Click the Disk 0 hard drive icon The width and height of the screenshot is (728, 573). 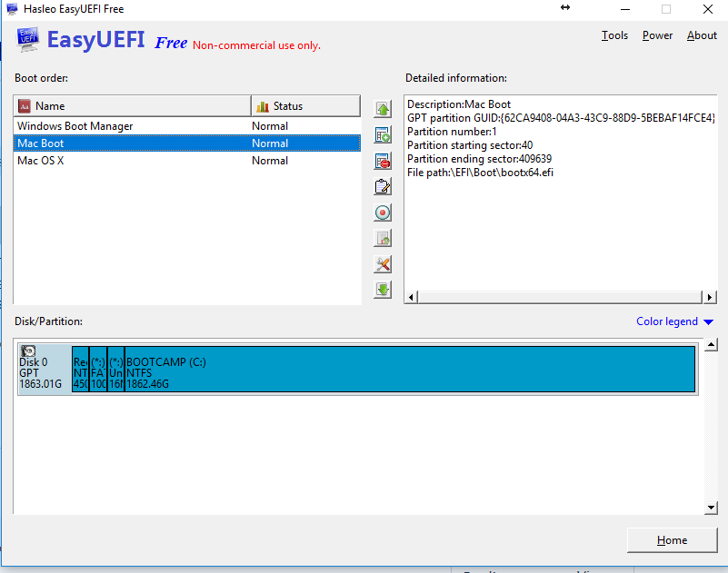28,351
